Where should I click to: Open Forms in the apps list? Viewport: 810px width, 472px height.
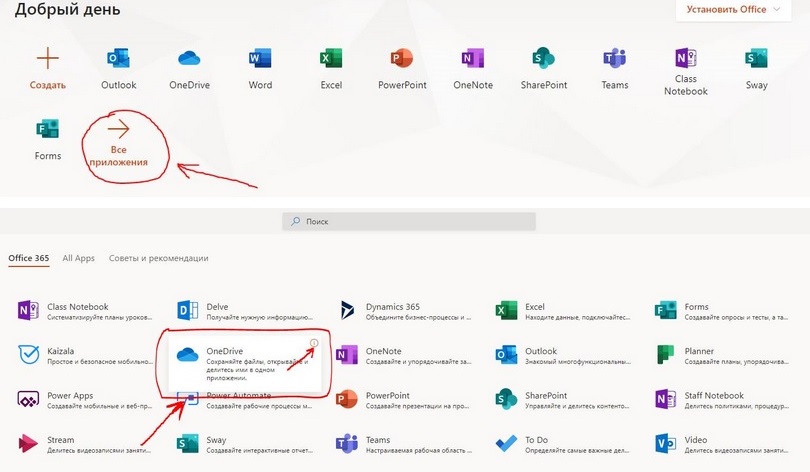(x=722, y=311)
